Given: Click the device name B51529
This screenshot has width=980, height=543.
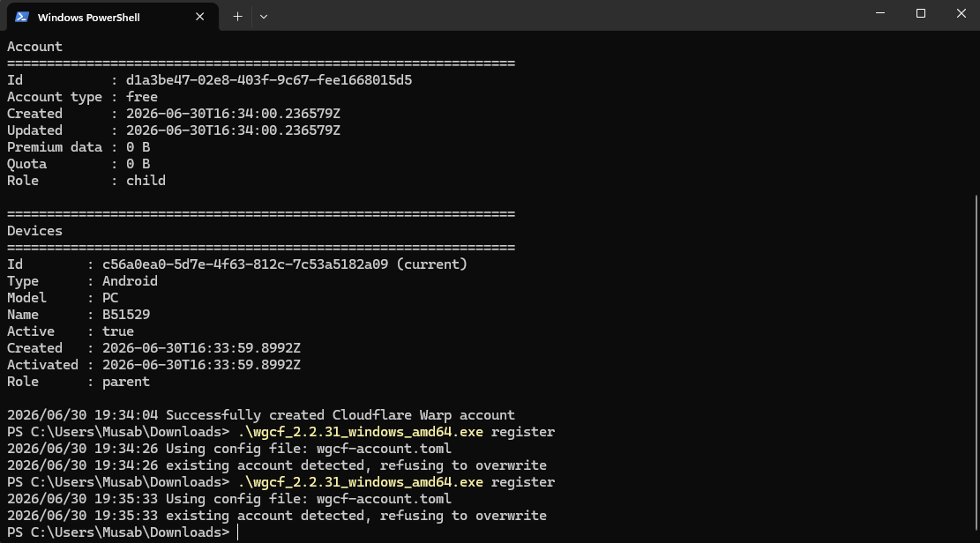Looking at the screenshot, I should (x=126, y=315).
